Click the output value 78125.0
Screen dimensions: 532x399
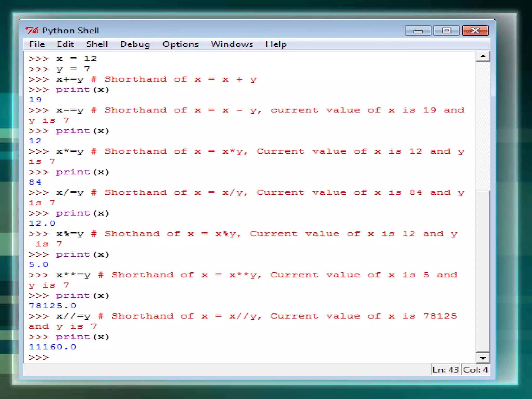[52, 306]
